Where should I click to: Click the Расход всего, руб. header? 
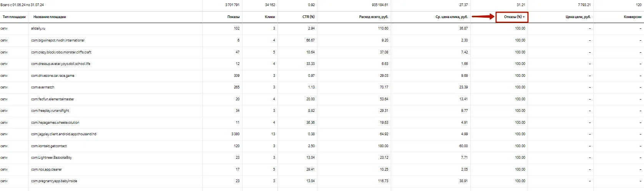pos(373,17)
